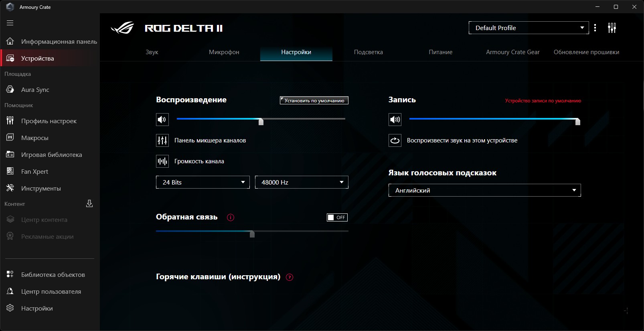Open the three-dot profile options menu
This screenshot has width=644, height=331.
point(595,28)
